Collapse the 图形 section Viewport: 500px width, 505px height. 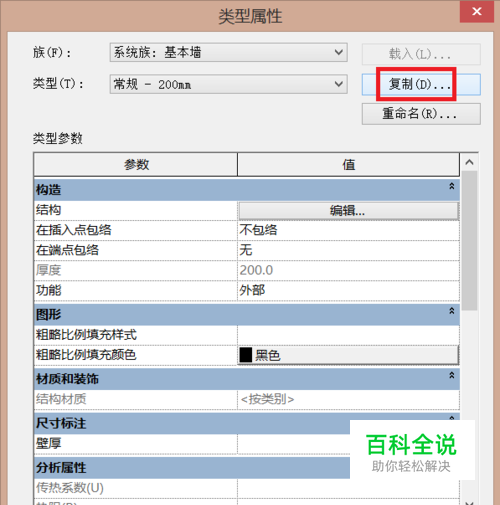pos(452,311)
